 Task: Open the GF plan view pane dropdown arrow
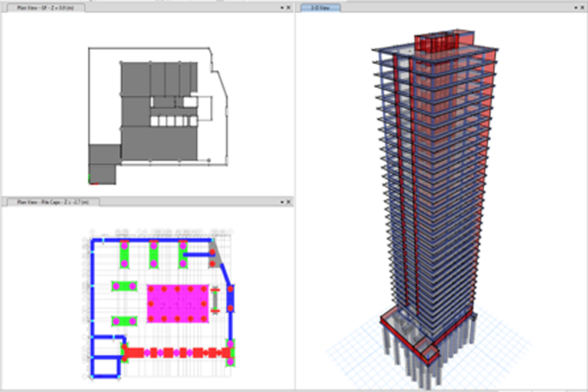pos(282,7)
